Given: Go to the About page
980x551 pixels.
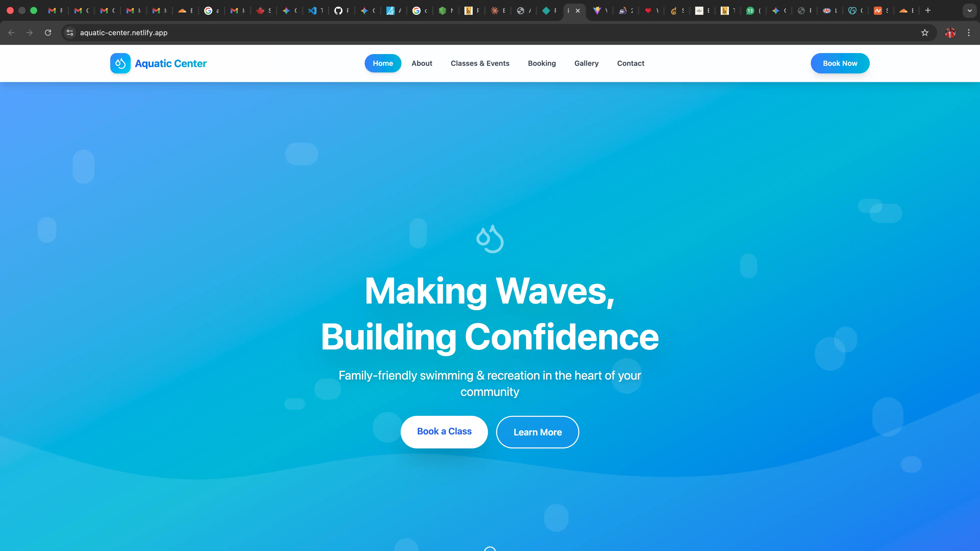Looking at the screenshot, I should click(422, 63).
